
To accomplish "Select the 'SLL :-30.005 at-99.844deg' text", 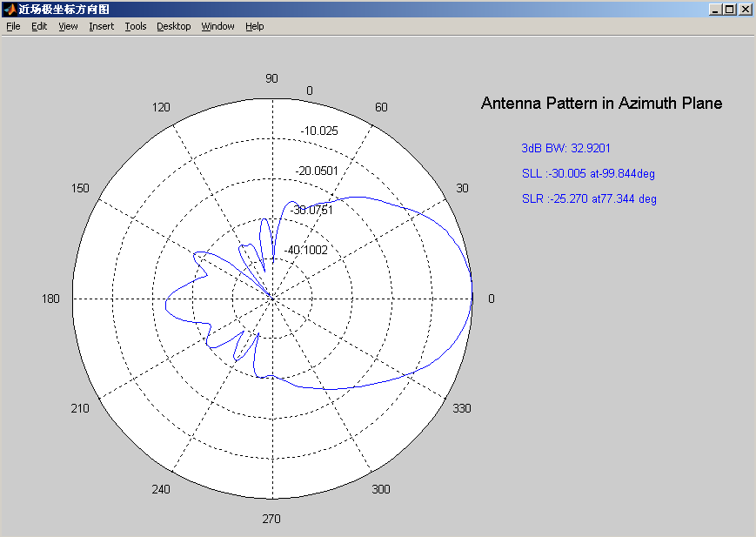I will point(588,174).
